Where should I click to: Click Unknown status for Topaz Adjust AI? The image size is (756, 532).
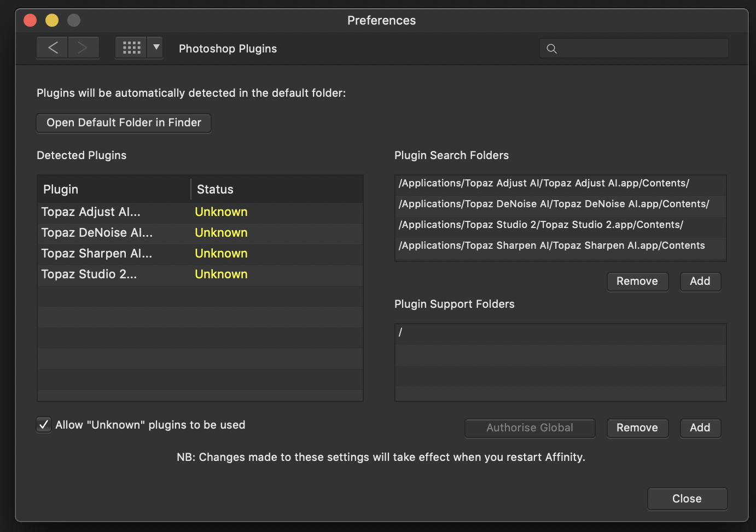(221, 212)
